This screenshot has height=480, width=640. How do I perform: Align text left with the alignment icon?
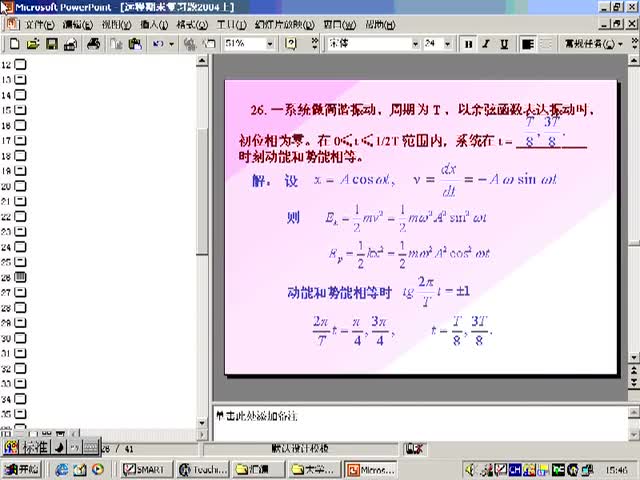[x=528, y=44]
